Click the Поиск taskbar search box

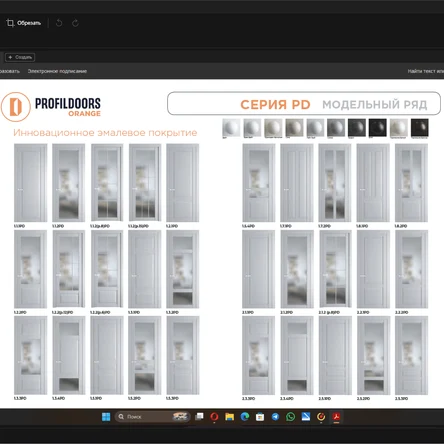(153, 417)
